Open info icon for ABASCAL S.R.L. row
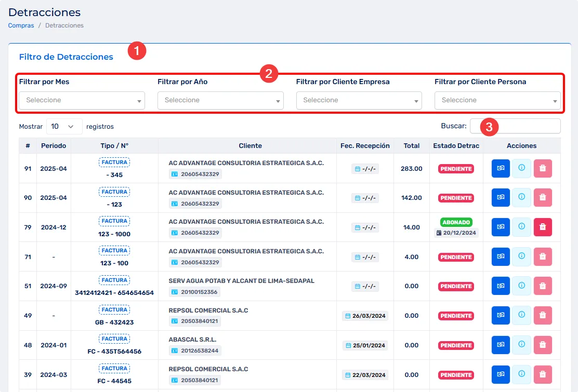 521,345
